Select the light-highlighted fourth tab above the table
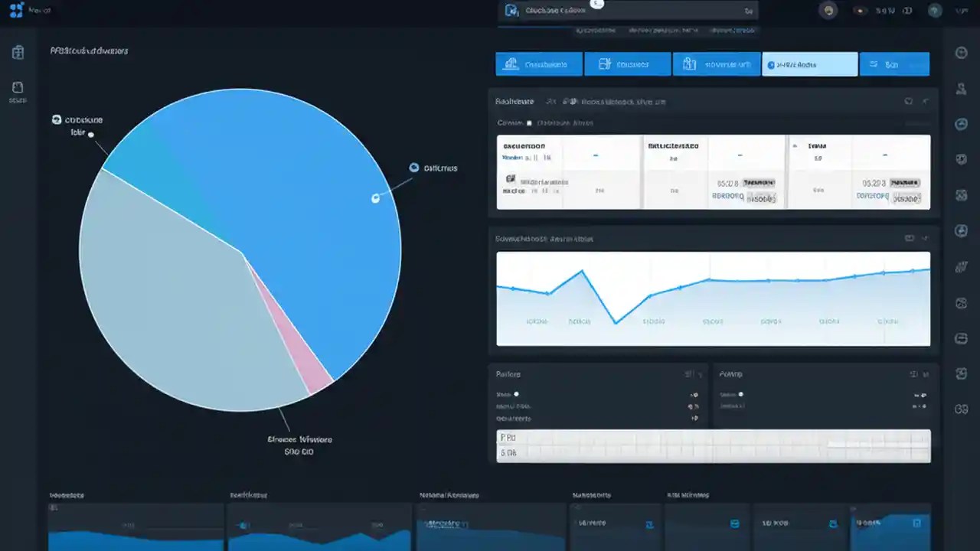This screenshot has height=551, width=980. tap(809, 64)
